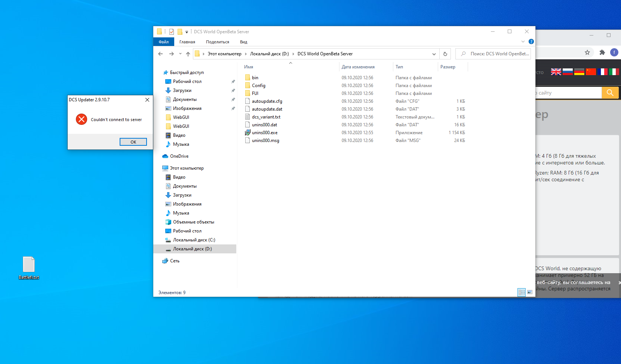The height and width of the screenshot is (364, 621).
Task: Open browser extensions puzzle icon
Action: pos(602,52)
